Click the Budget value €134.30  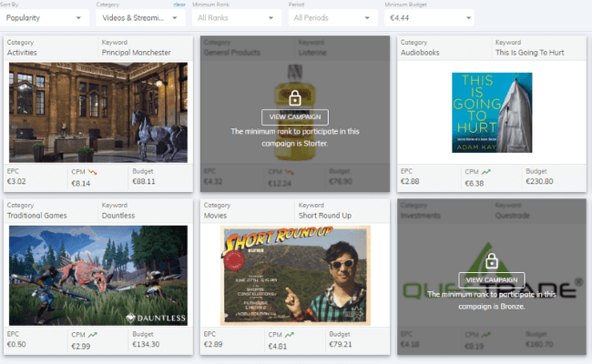(146, 344)
